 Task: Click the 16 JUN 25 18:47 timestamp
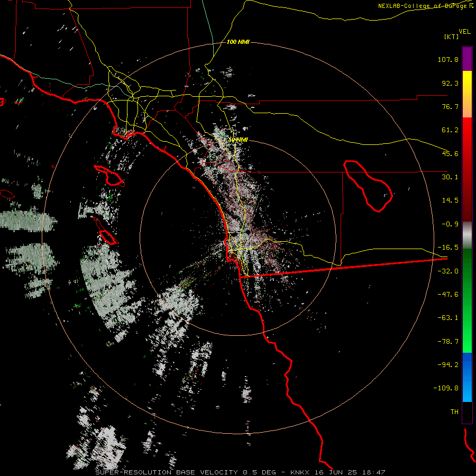[x=351, y=472]
